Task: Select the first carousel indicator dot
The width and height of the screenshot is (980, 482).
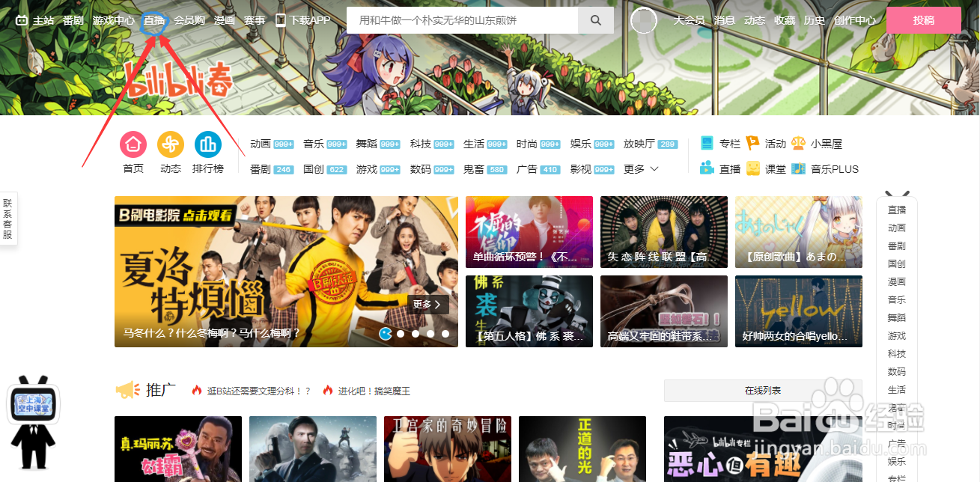Action: click(x=386, y=334)
